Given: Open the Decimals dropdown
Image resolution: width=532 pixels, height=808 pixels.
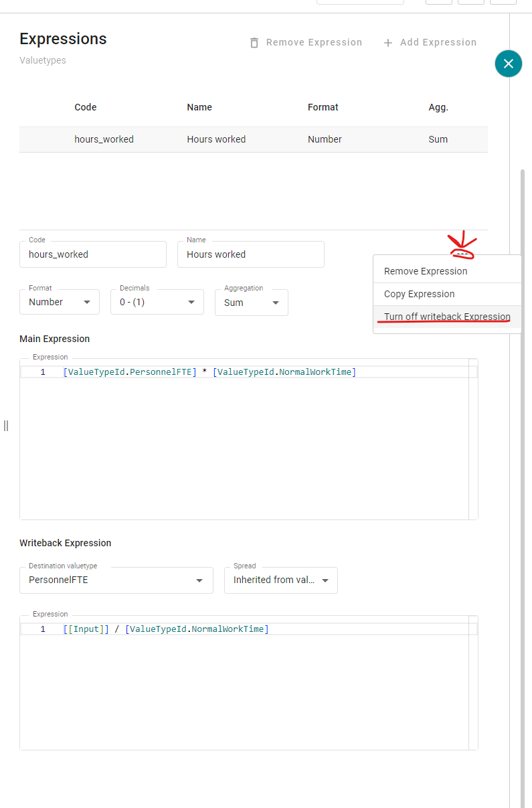Looking at the screenshot, I should [x=157, y=303].
